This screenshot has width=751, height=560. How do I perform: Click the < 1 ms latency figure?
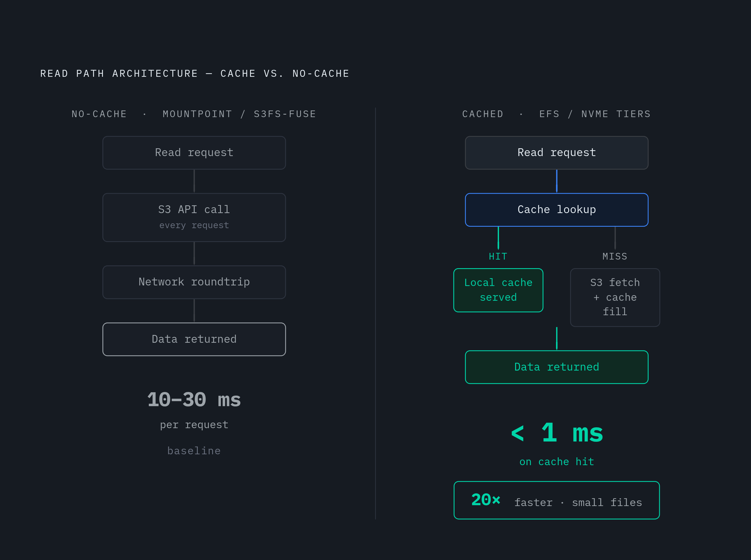tap(557, 433)
